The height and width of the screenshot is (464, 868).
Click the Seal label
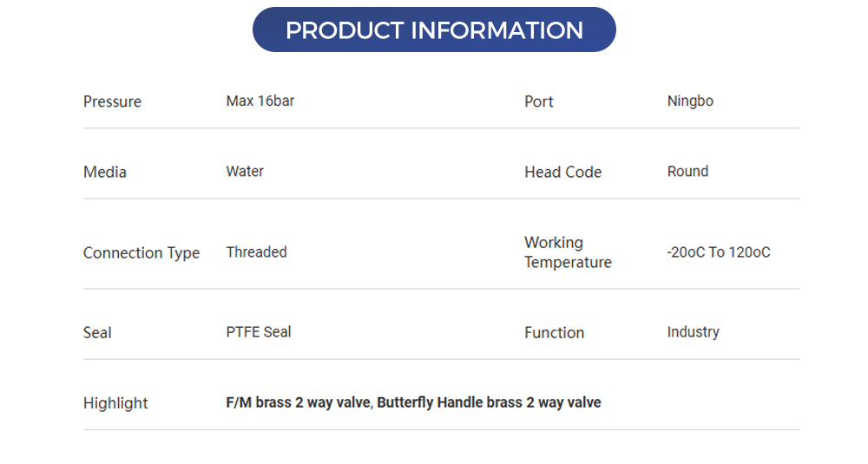tap(97, 332)
